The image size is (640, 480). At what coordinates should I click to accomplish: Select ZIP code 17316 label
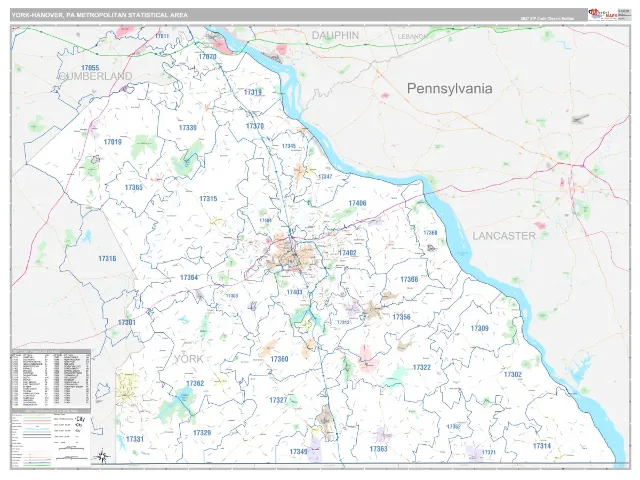pos(107,258)
